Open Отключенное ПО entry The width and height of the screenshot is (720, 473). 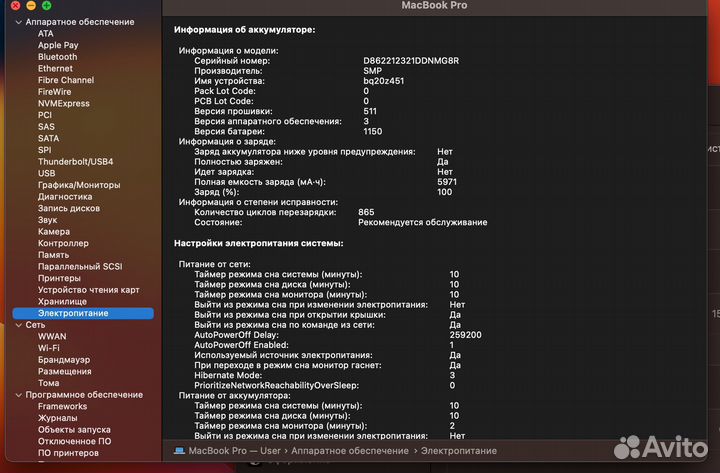click(x=74, y=441)
